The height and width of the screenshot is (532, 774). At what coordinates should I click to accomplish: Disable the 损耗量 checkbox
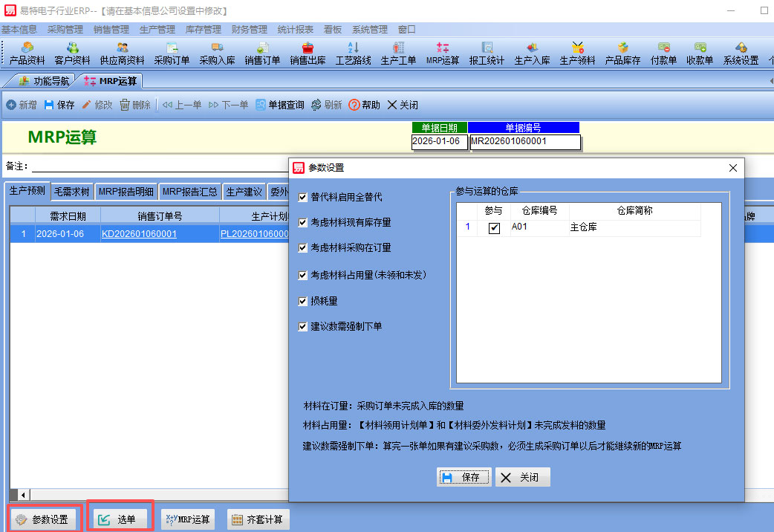coord(303,302)
